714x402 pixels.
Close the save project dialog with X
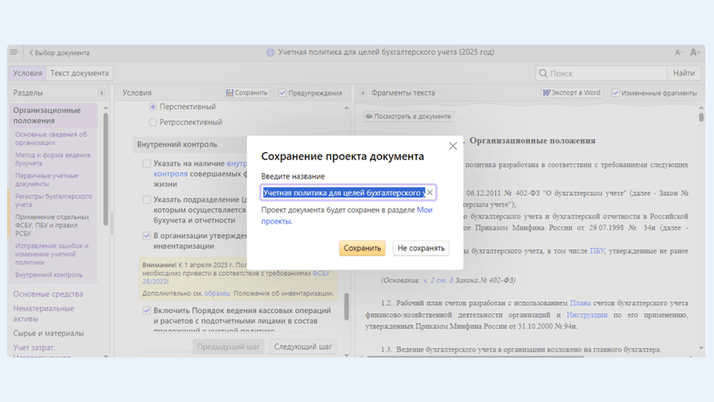[x=452, y=146]
